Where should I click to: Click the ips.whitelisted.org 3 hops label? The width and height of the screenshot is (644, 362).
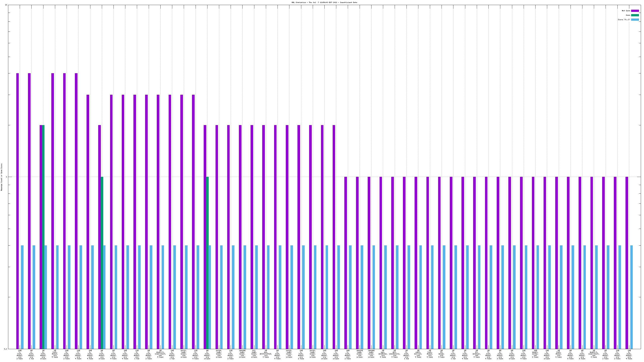pos(265,354)
